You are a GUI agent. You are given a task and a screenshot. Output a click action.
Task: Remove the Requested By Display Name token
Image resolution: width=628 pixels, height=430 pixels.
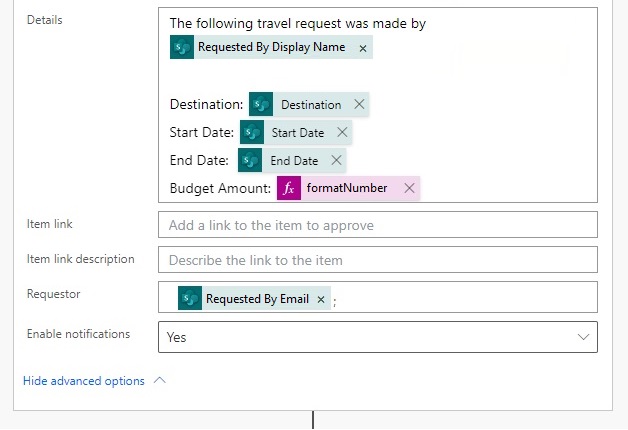363,48
